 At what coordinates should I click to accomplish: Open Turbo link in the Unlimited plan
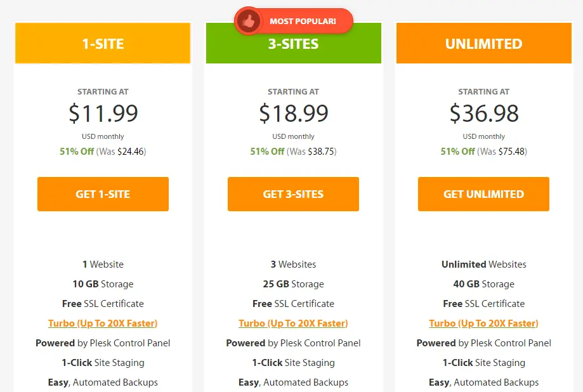[x=484, y=323]
